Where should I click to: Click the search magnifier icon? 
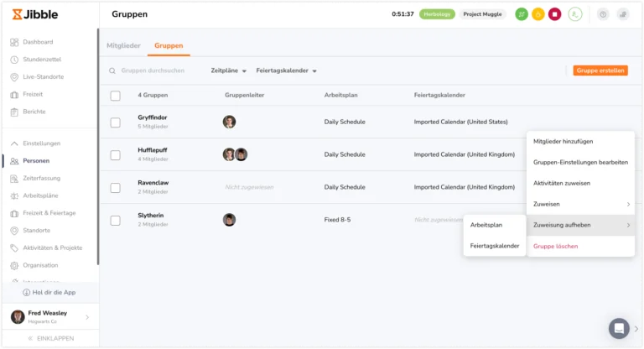pyautogui.click(x=112, y=70)
